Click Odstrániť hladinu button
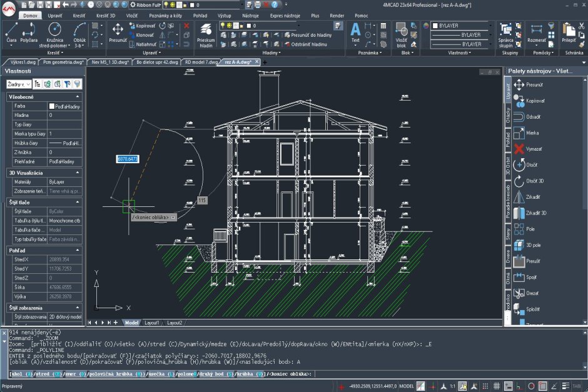The height and width of the screenshot is (392, 588). point(308,44)
